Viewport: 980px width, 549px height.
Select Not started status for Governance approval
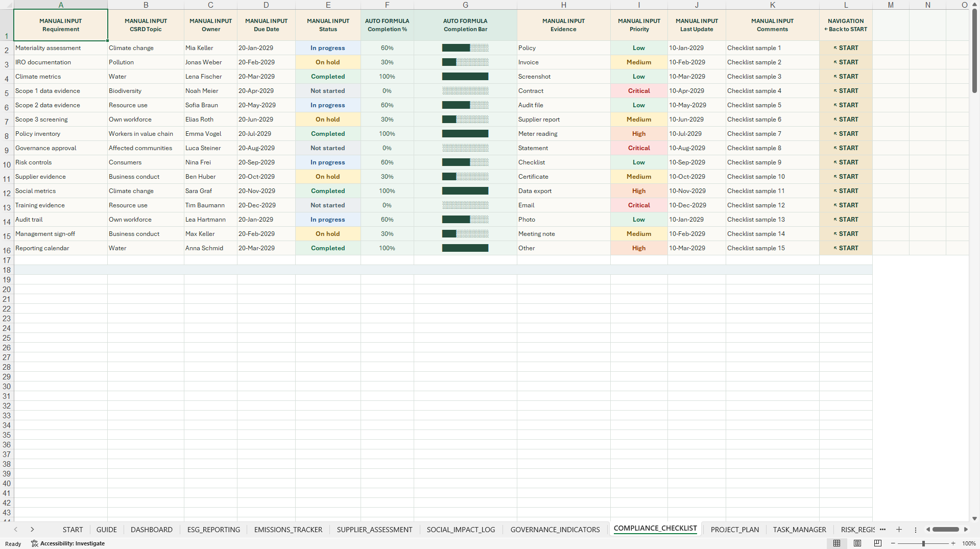(x=328, y=148)
